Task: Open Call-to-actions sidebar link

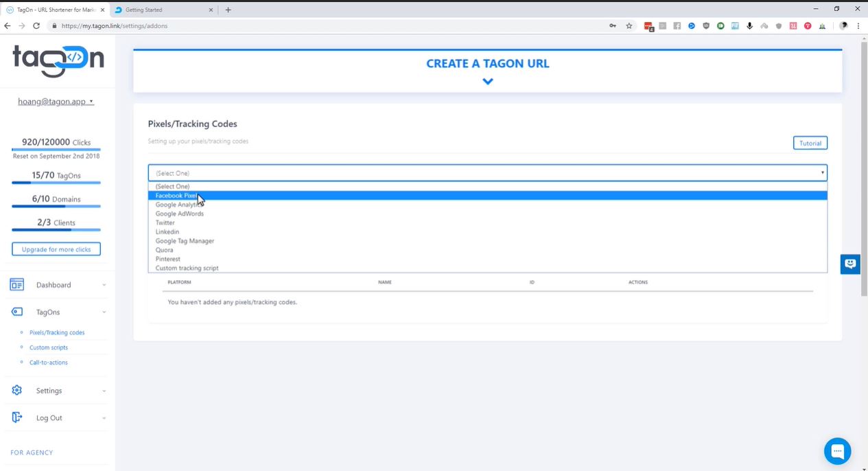Action: point(49,363)
